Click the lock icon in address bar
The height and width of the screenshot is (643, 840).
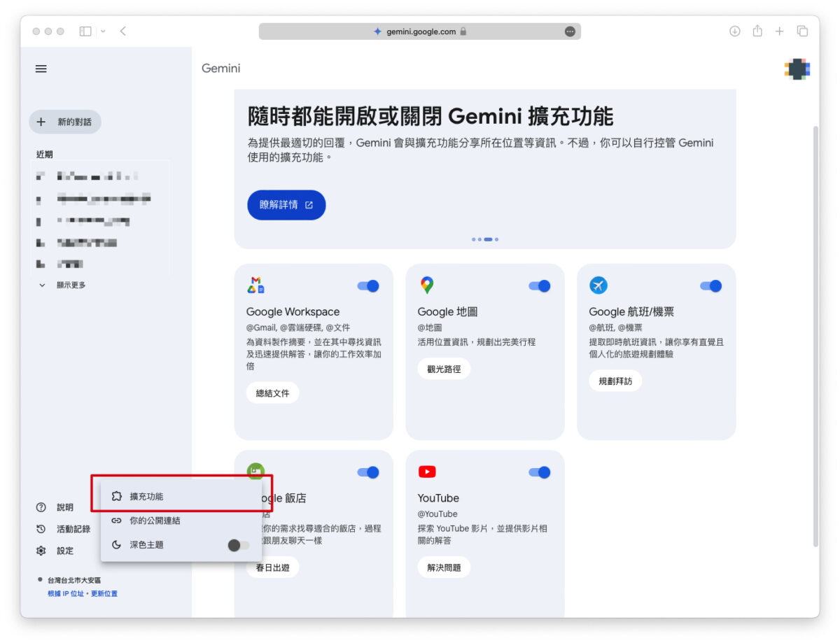463,31
